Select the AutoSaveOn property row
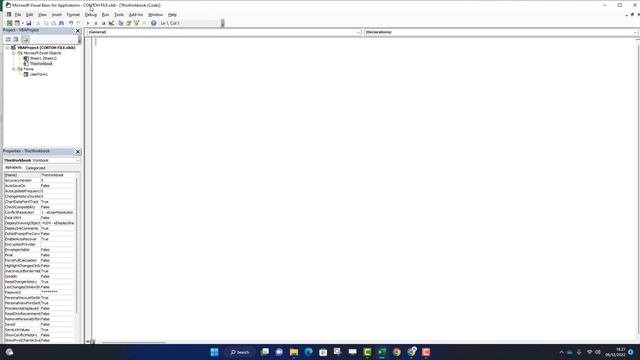This screenshot has width=640, height=360. pyautogui.click(x=40, y=186)
